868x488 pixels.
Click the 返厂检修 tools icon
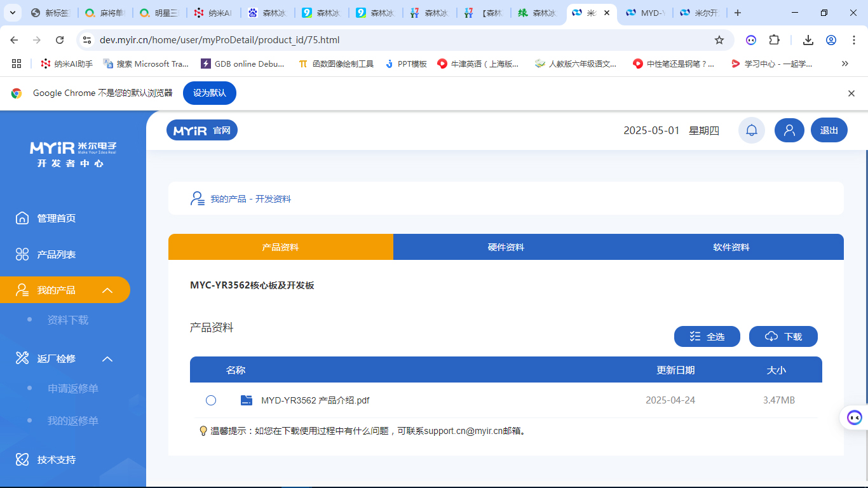pos(22,358)
